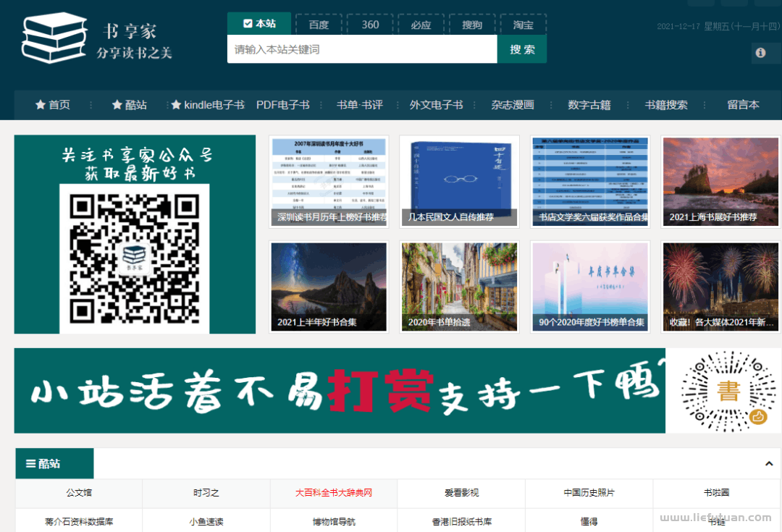
Task: Click the checkmark icon on the 本站 tab
Action: pyautogui.click(x=245, y=23)
